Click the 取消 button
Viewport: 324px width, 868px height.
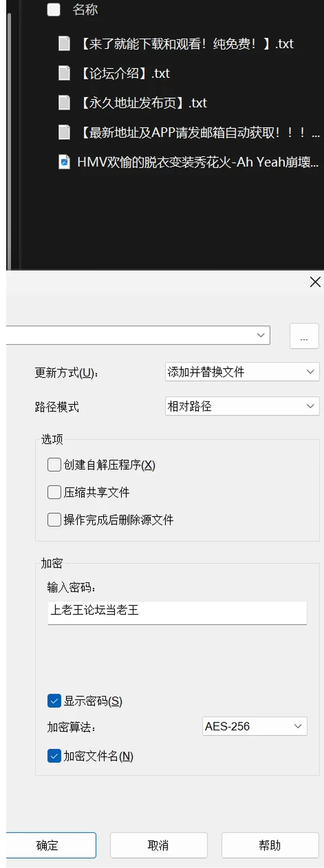[x=159, y=845]
